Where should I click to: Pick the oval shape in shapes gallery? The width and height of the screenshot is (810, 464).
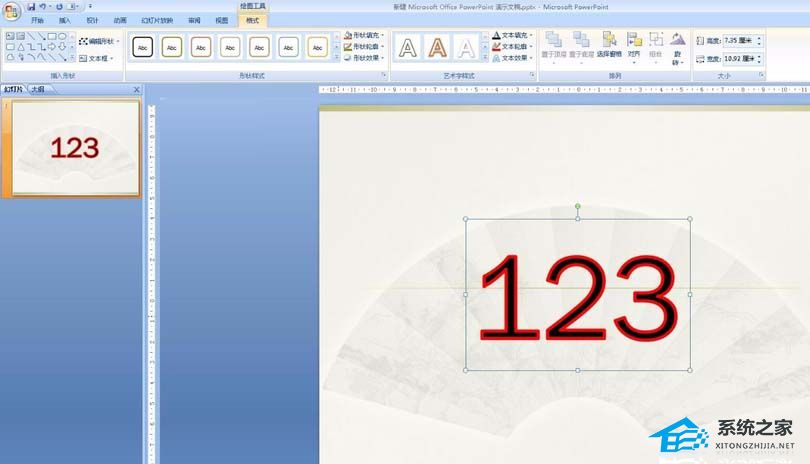click(x=63, y=36)
